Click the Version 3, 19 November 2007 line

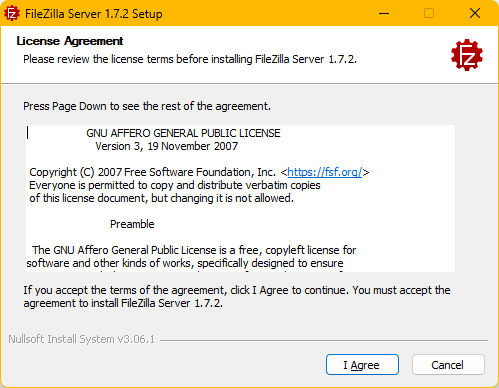click(167, 146)
